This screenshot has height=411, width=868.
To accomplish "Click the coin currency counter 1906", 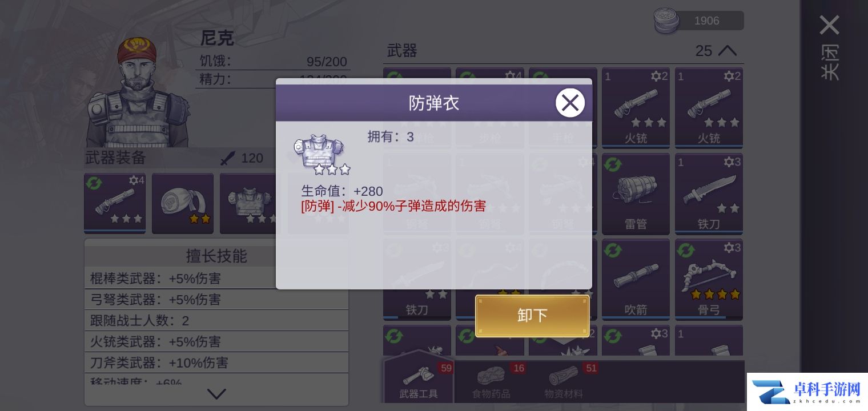I will point(699,21).
